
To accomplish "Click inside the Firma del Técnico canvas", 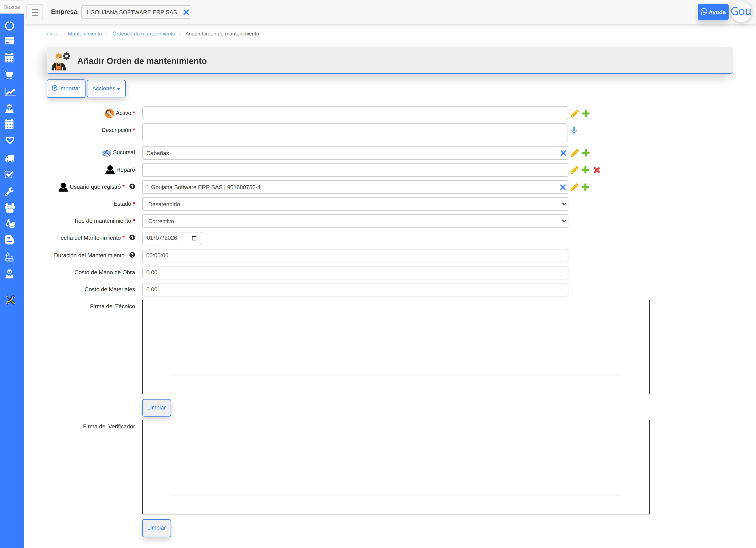I will [x=396, y=347].
